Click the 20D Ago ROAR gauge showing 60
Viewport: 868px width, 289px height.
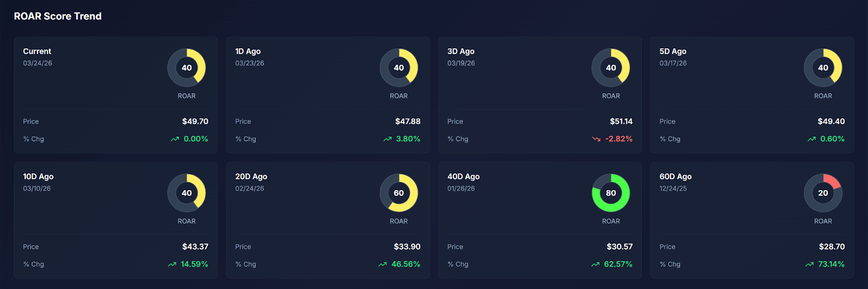tap(399, 193)
